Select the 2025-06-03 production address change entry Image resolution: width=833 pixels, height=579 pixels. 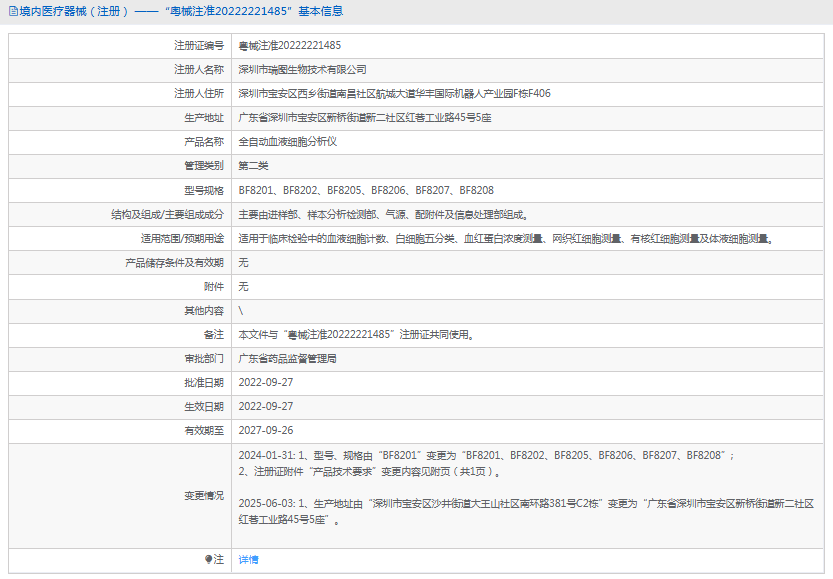click(526, 512)
